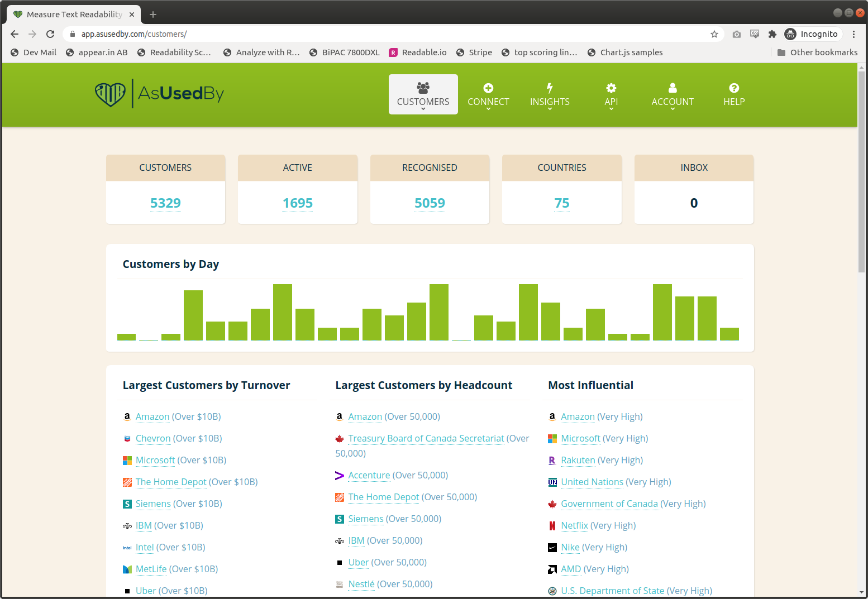Open the 5329 customers count link
Image resolution: width=868 pixels, height=599 pixels.
(x=165, y=203)
